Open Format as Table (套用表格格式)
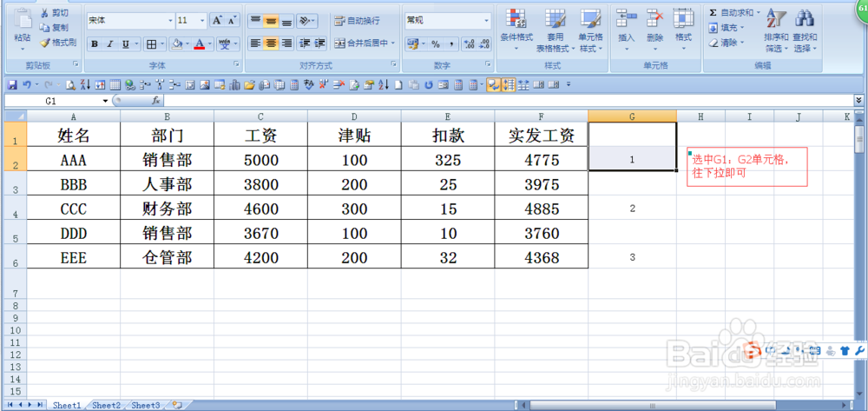 click(x=556, y=30)
